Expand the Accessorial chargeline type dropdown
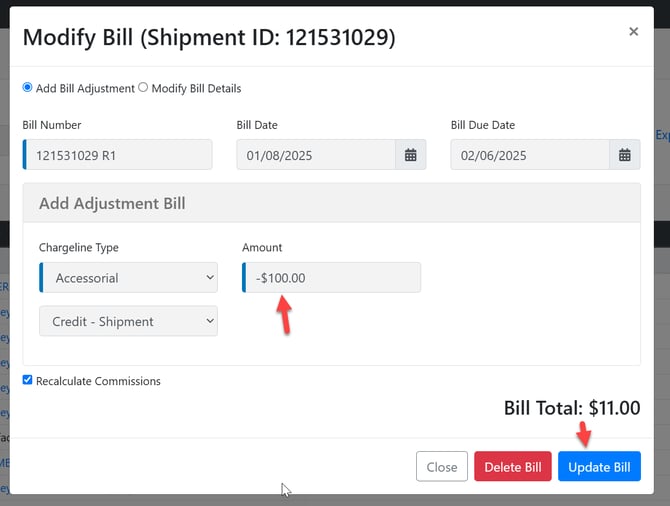 pyautogui.click(x=128, y=278)
